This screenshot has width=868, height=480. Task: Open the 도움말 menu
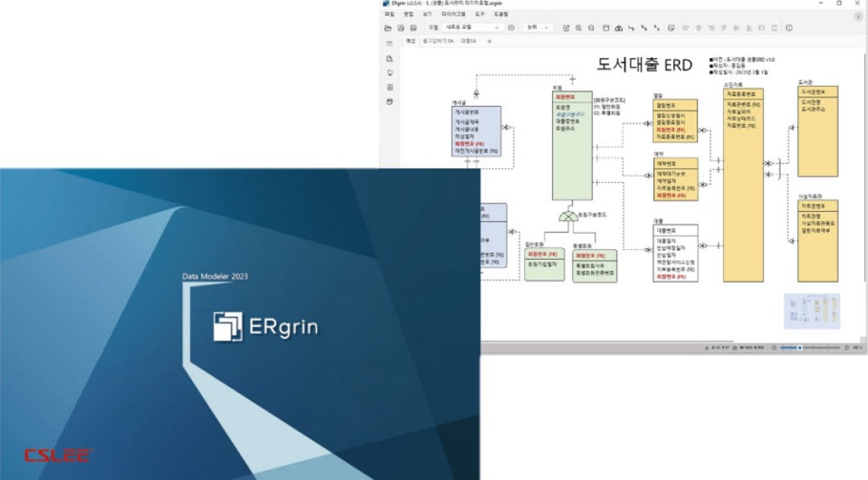[x=501, y=14]
